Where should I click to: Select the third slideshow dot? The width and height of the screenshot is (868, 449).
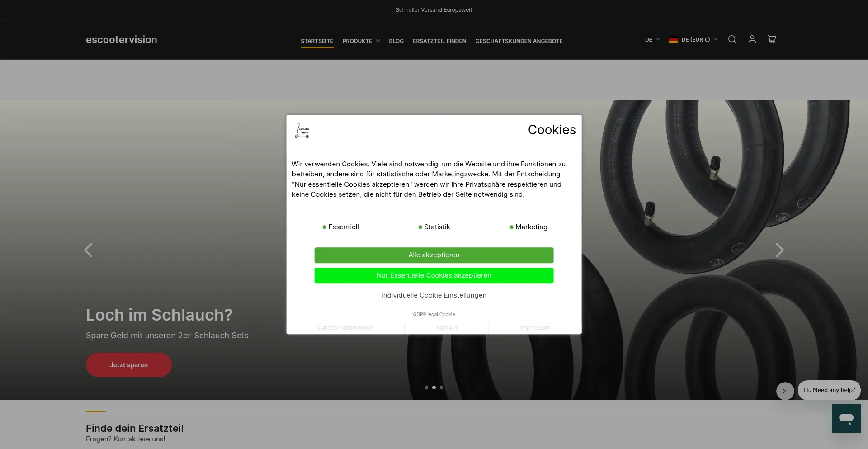point(442,388)
